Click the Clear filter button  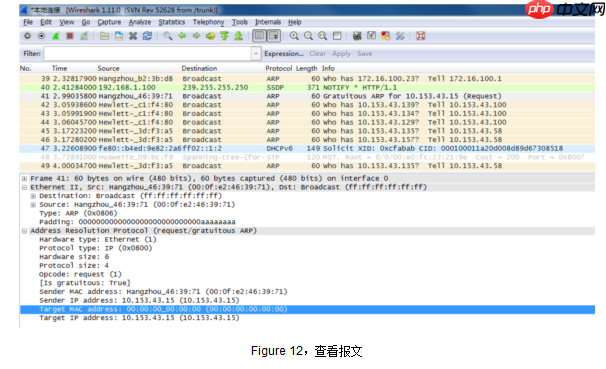tap(317, 54)
